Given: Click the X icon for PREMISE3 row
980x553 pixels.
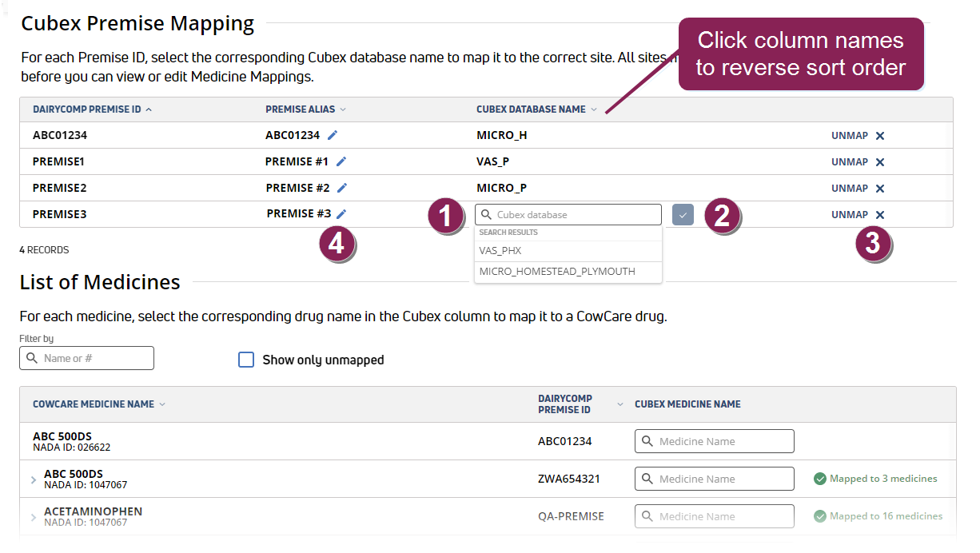Looking at the screenshot, I should (x=880, y=215).
